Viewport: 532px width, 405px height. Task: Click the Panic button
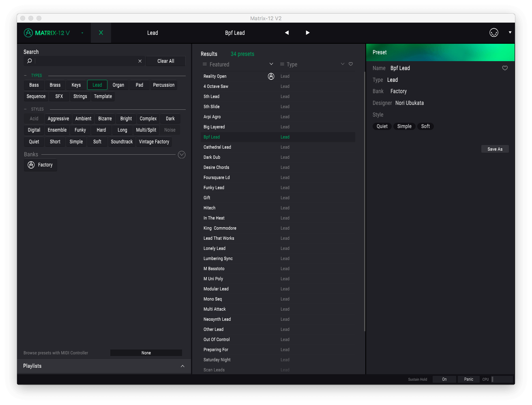point(469,379)
